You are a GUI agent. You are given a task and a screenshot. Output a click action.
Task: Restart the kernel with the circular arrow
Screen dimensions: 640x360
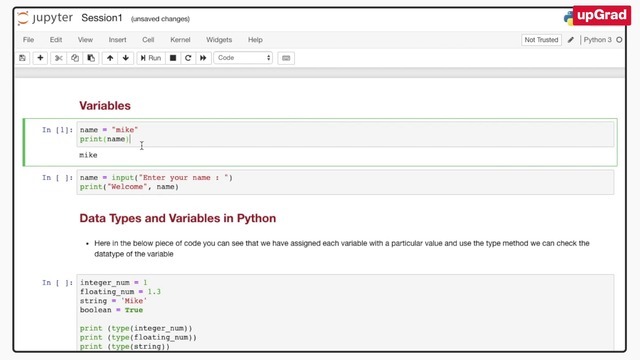188,58
